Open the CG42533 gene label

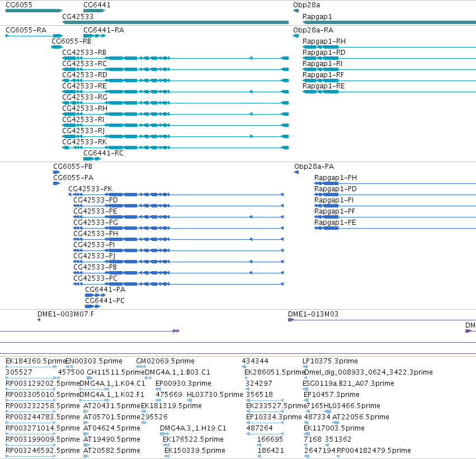78,16
